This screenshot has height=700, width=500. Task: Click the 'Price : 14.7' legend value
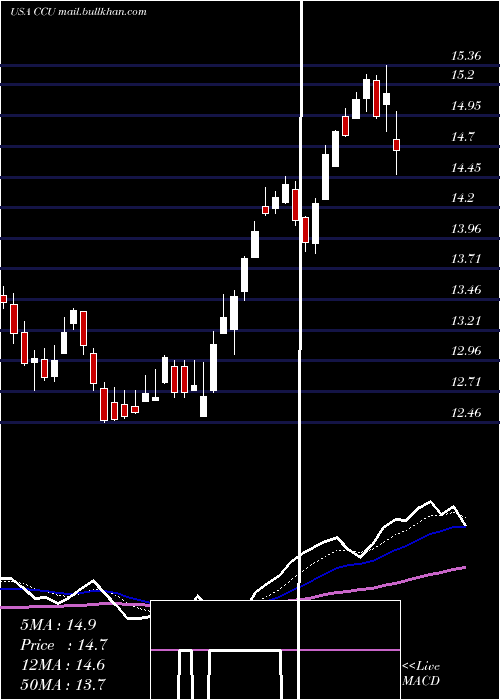(x=64, y=645)
